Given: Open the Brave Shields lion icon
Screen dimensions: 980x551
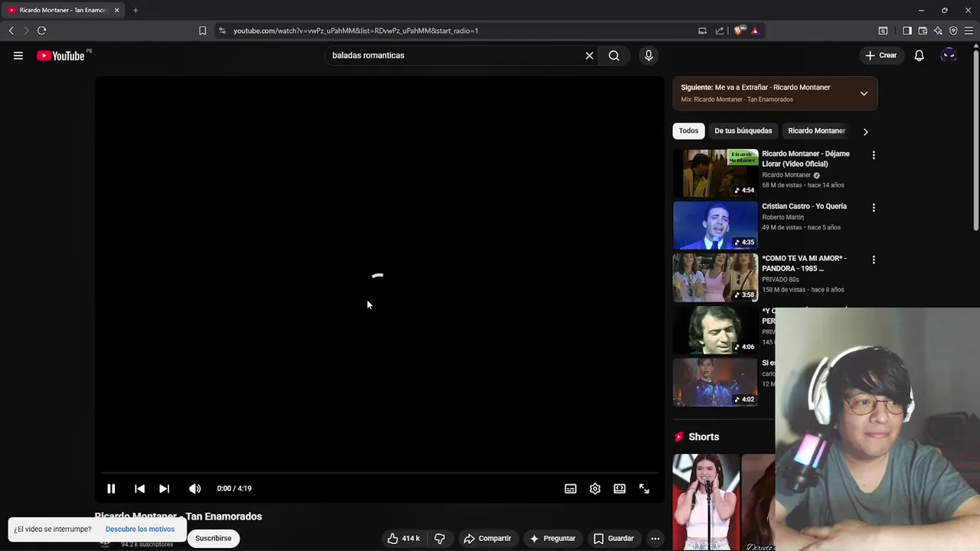Looking at the screenshot, I should (738, 31).
